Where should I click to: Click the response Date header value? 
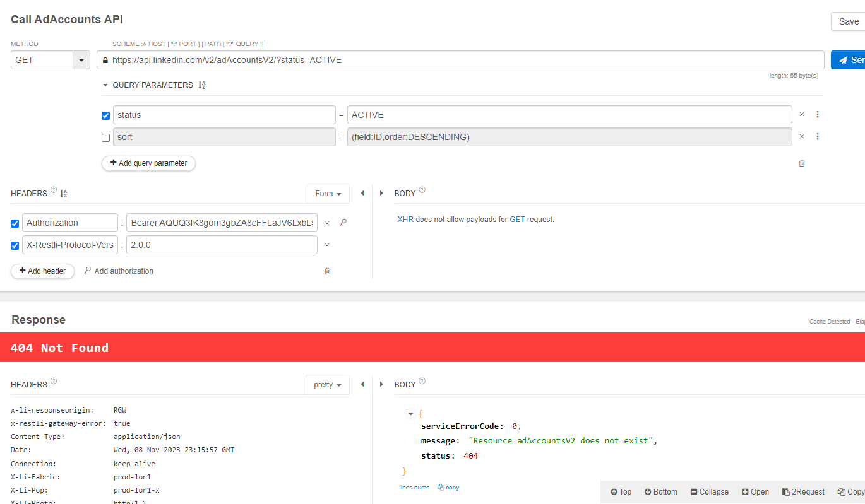174,450
